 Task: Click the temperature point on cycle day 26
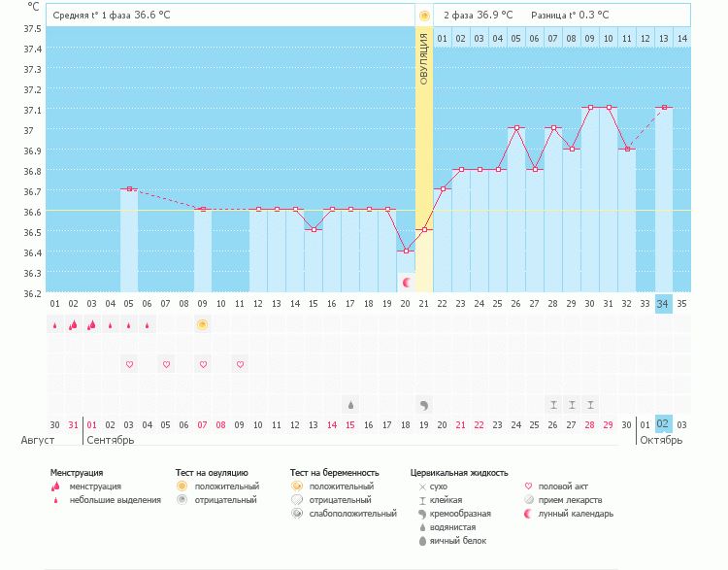click(x=516, y=128)
